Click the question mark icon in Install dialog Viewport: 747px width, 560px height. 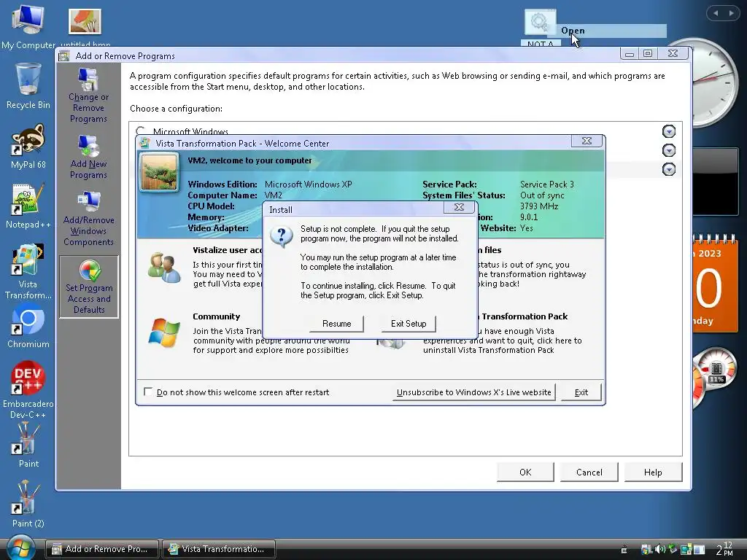[x=281, y=236]
